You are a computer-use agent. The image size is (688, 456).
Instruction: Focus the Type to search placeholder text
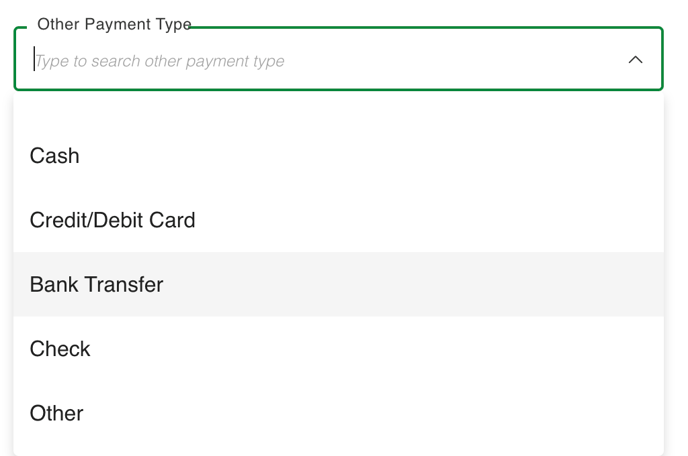[x=160, y=61]
